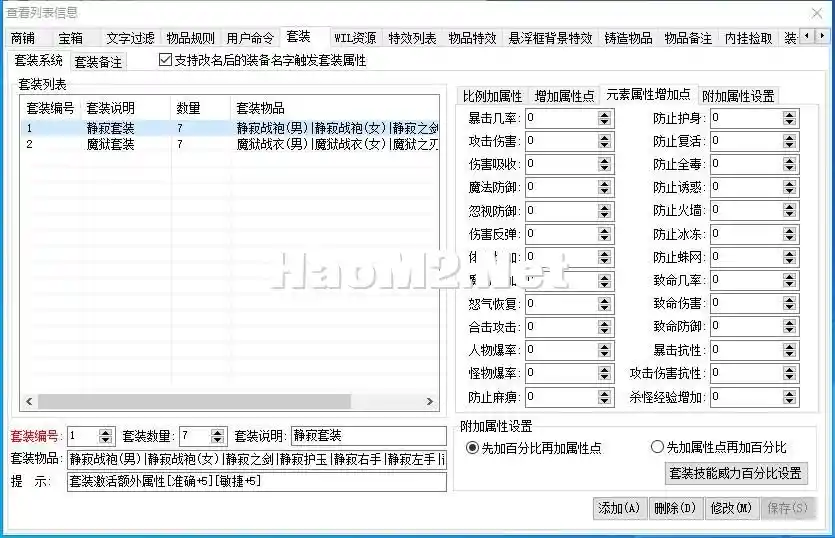
Task: Select the 静寂套装 row in the list
Action: coord(229,128)
